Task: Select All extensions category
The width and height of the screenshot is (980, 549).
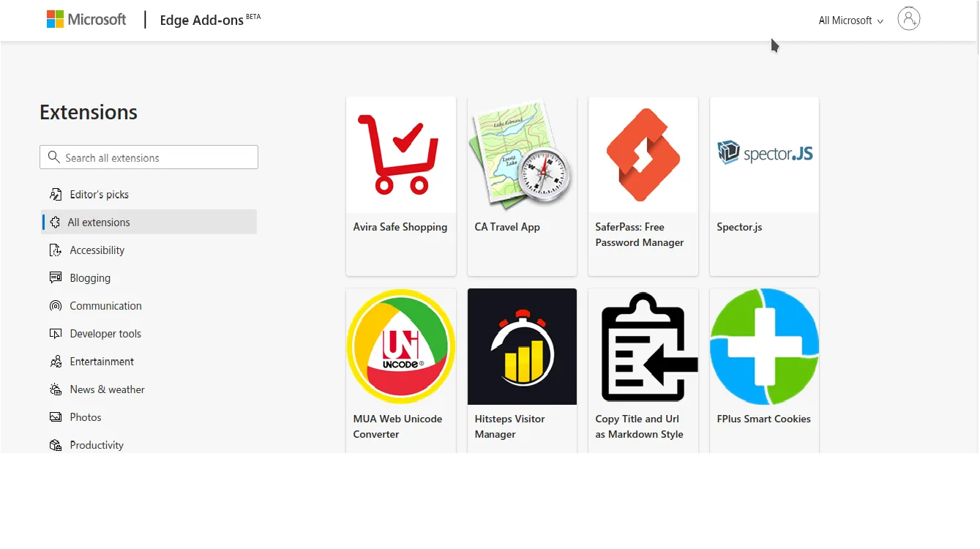Action: [149, 223]
